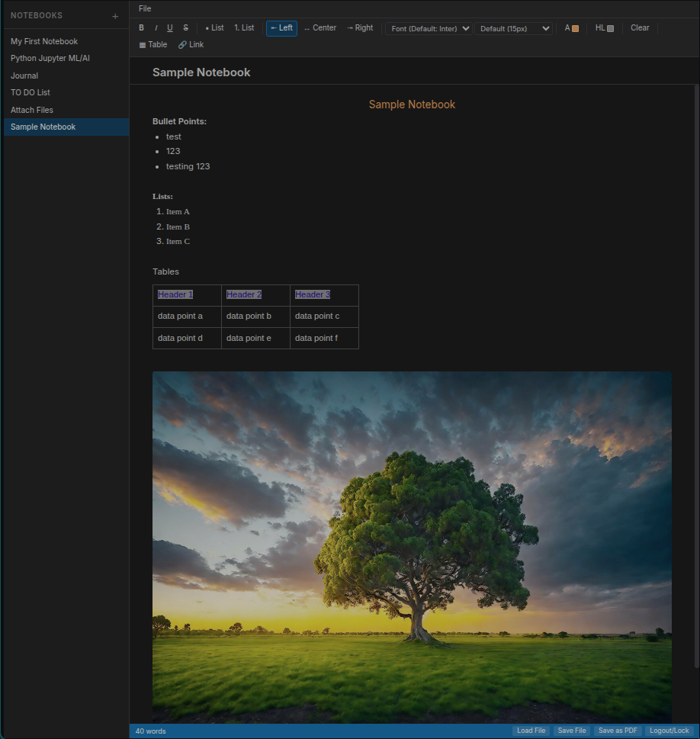The height and width of the screenshot is (739, 700).
Task: Open the font family dropdown
Action: click(429, 28)
